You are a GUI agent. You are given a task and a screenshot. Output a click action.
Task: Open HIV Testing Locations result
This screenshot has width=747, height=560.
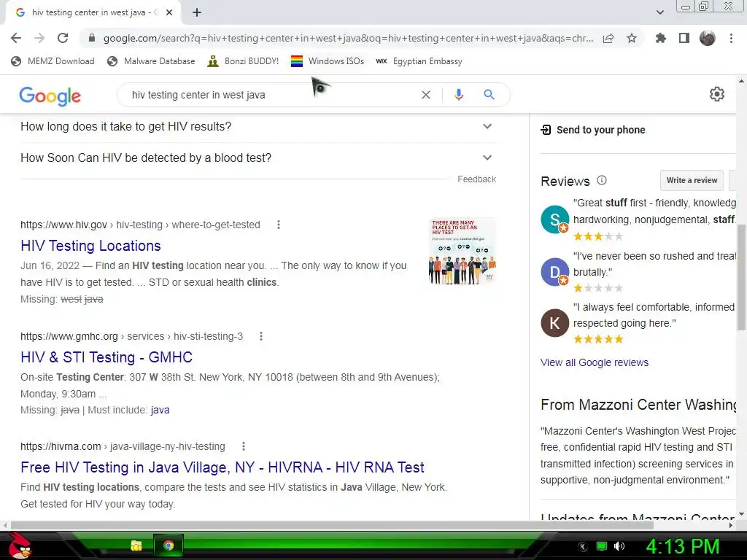[x=90, y=246]
